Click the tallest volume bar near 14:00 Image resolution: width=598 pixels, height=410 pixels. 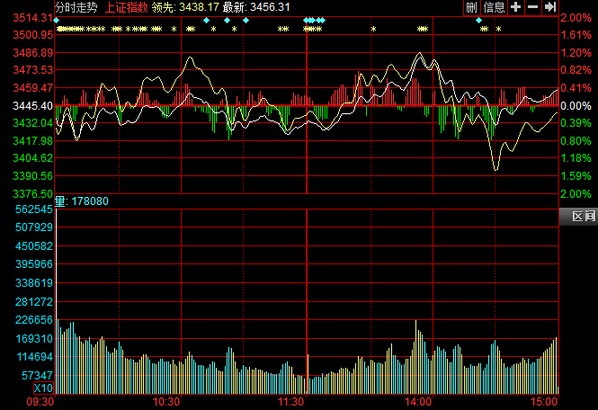click(x=416, y=357)
